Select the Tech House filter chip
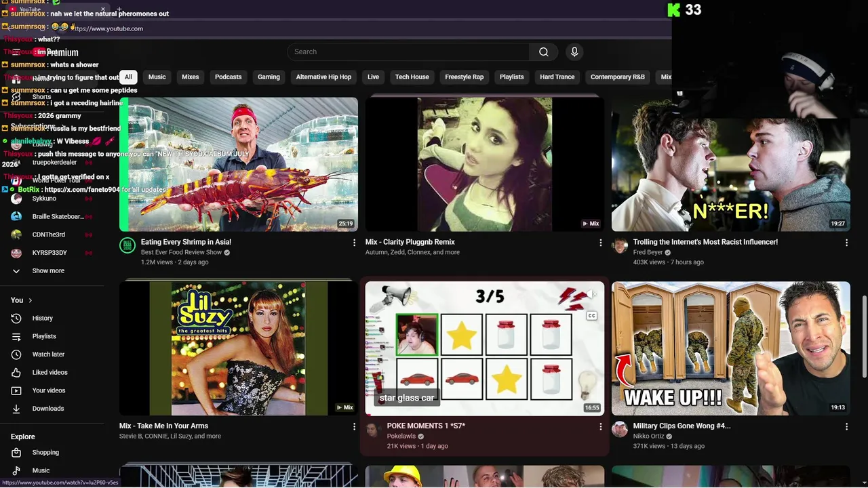 [412, 77]
